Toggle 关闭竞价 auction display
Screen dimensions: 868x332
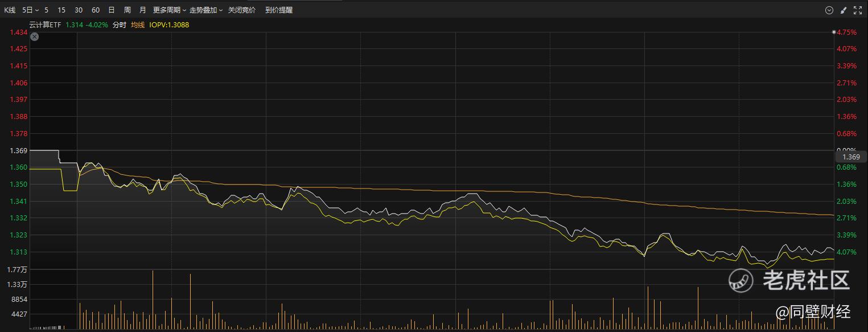pos(242,10)
